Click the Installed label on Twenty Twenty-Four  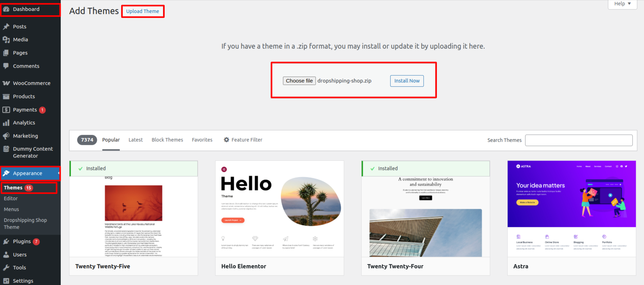388,168
